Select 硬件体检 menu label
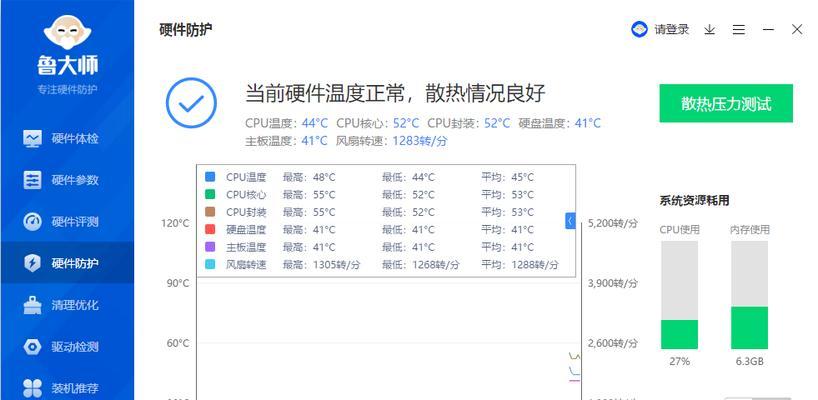The height and width of the screenshot is (400, 818). point(75,139)
